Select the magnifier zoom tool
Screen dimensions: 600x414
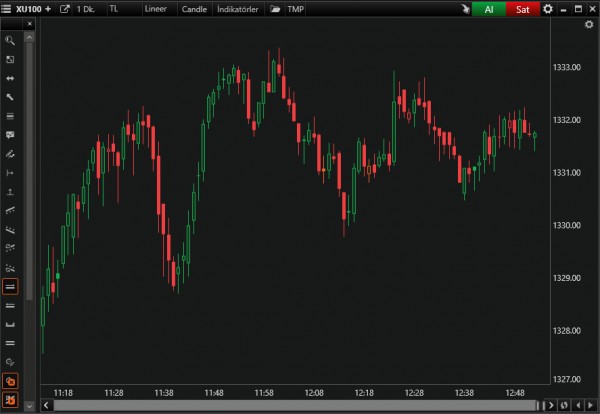pyautogui.click(x=10, y=41)
